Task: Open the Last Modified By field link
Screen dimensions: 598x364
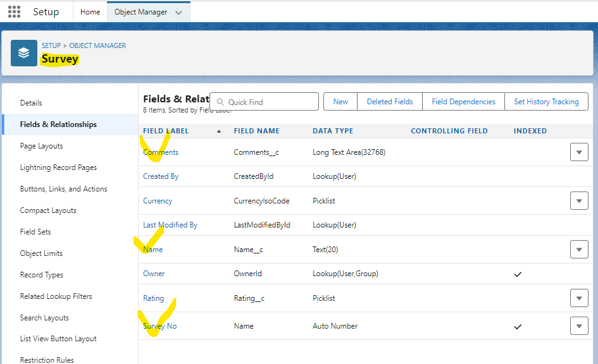Action: pos(170,225)
